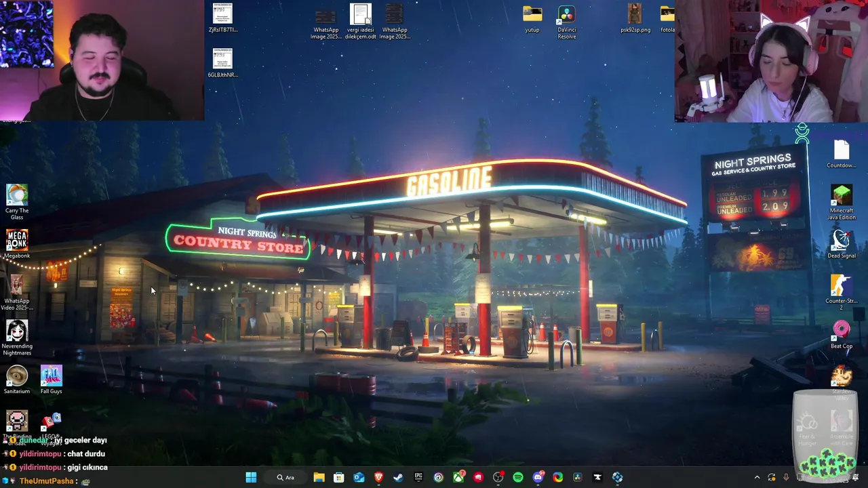Launch the Minecraft Java Edition shortcut
This screenshot has width=868, height=488.
[842, 202]
